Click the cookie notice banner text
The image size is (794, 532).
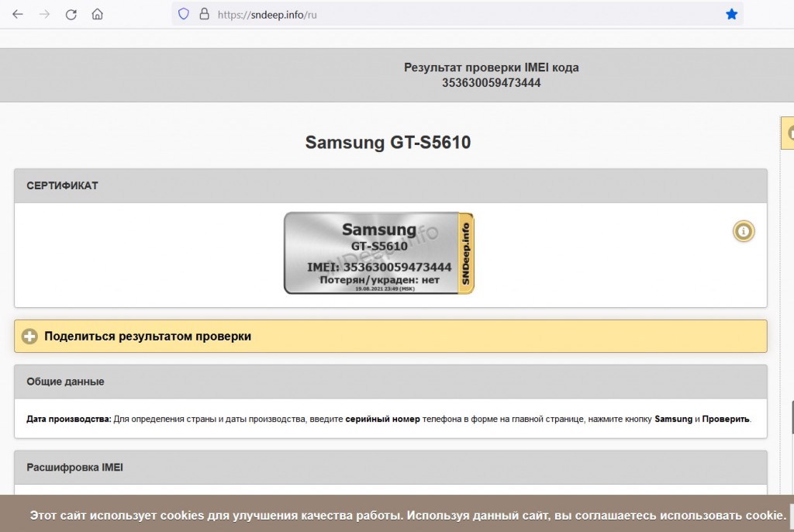[408, 515]
